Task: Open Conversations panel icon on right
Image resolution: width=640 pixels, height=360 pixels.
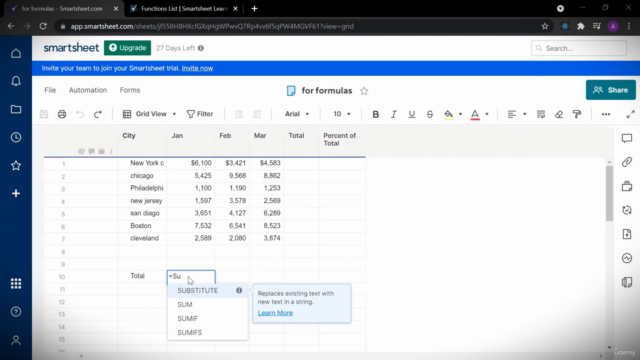Action: [627, 138]
